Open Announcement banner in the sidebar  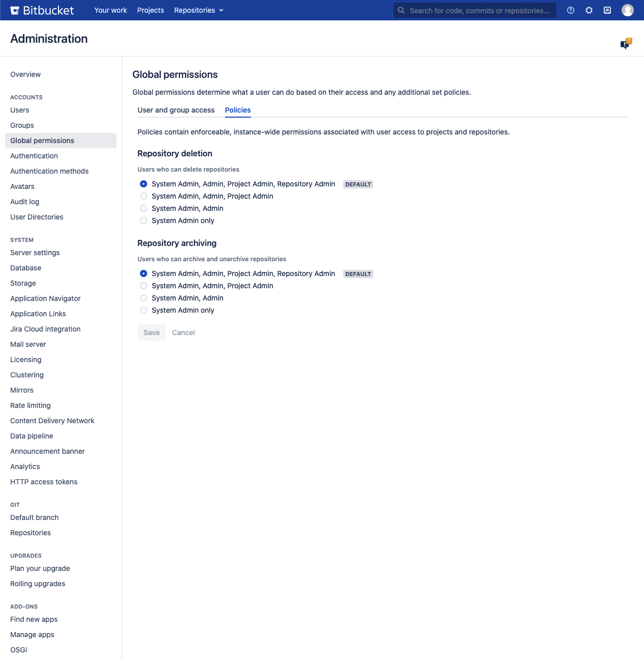[x=47, y=451]
